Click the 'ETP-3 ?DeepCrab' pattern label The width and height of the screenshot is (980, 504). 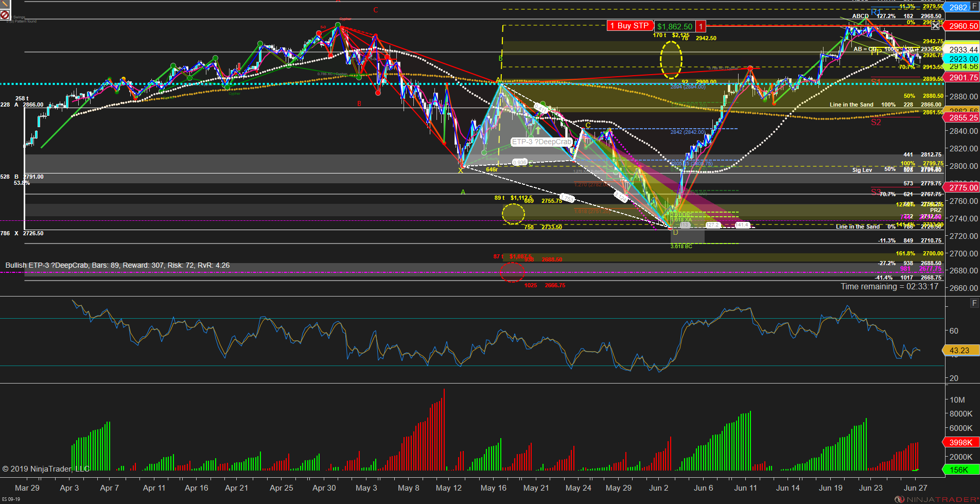tap(541, 142)
